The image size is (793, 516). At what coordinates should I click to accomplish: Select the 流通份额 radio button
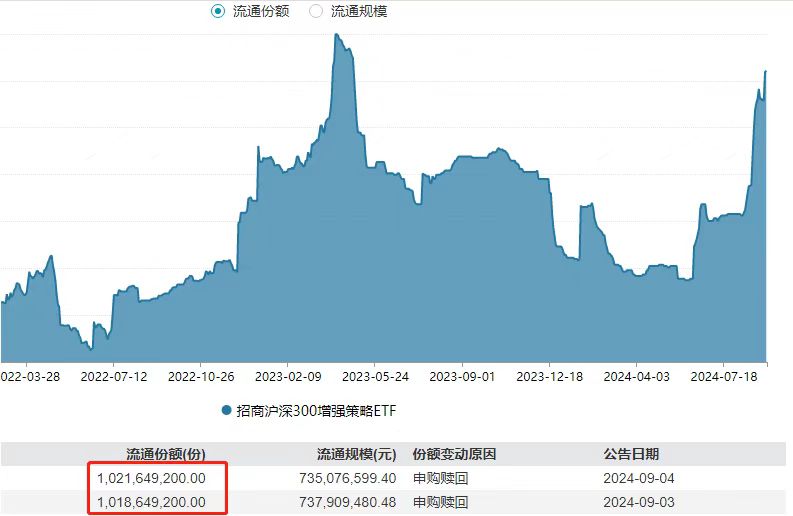218,11
